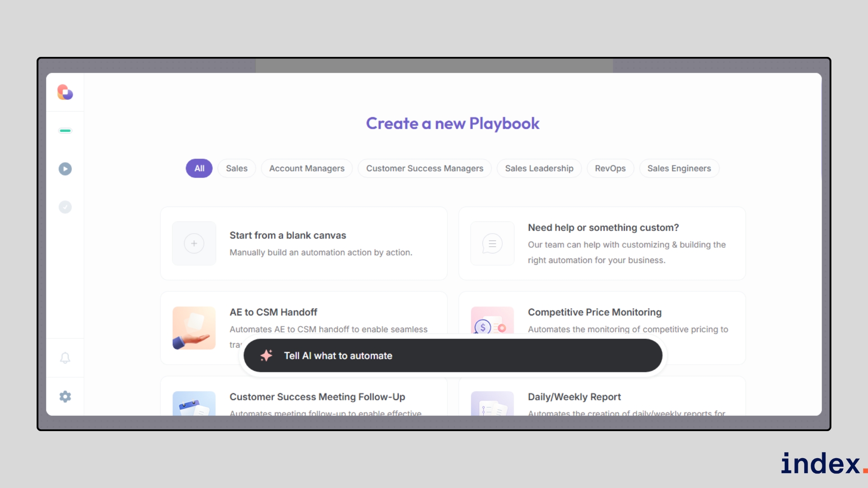Select Customer Success Managers filter
The width and height of the screenshot is (868, 488).
tap(425, 169)
